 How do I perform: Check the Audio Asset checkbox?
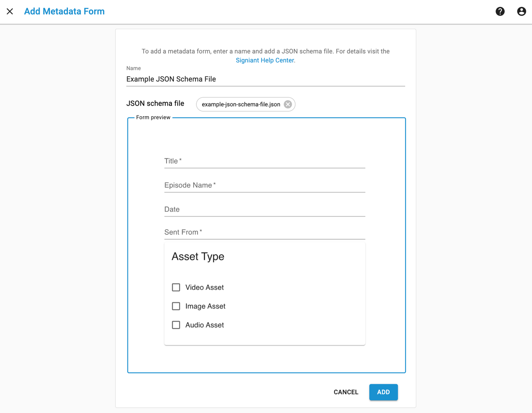(176, 325)
